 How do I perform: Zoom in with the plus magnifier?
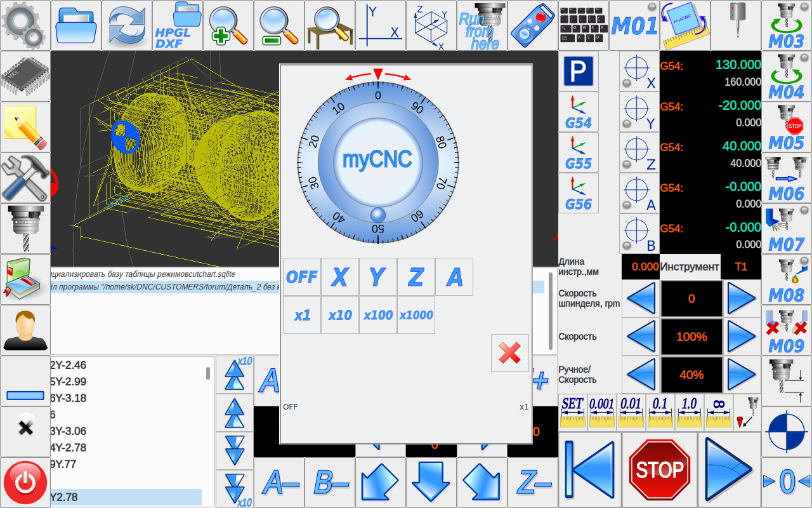point(228,25)
